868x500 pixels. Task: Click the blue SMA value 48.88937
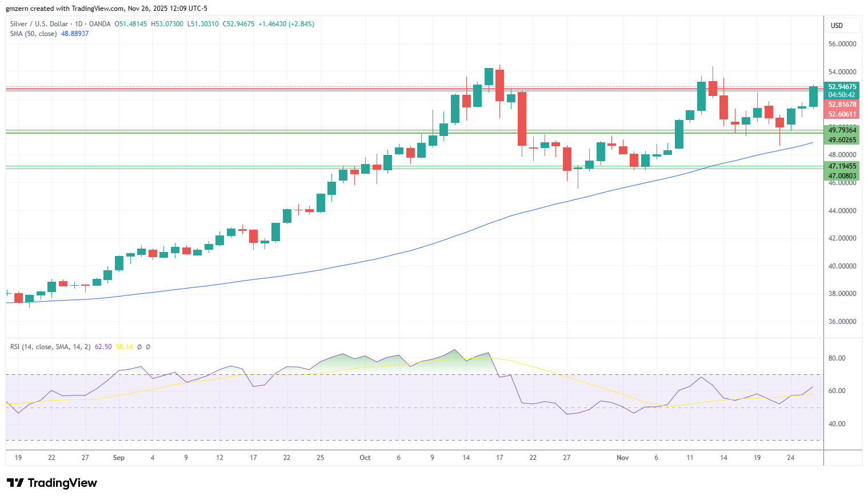click(x=75, y=34)
